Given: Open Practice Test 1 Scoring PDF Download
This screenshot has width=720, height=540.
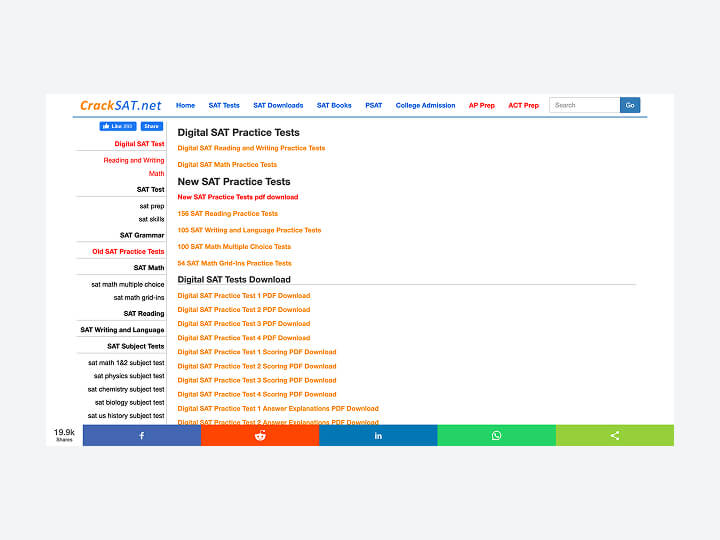Looking at the screenshot, I should tap(257, 352).
